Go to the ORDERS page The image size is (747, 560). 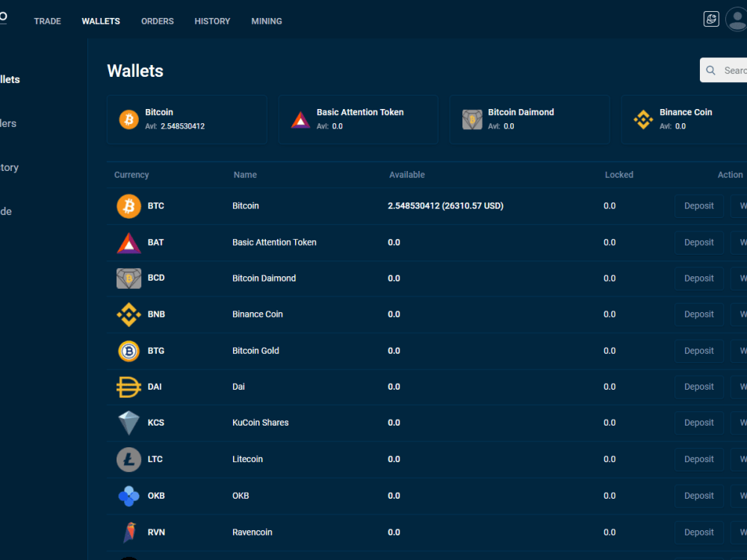157,21
